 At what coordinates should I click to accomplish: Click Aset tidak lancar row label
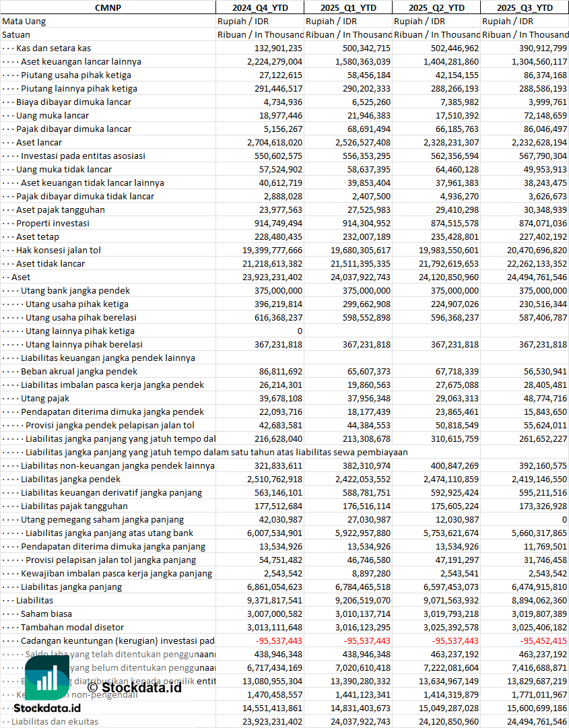[51, 264]
